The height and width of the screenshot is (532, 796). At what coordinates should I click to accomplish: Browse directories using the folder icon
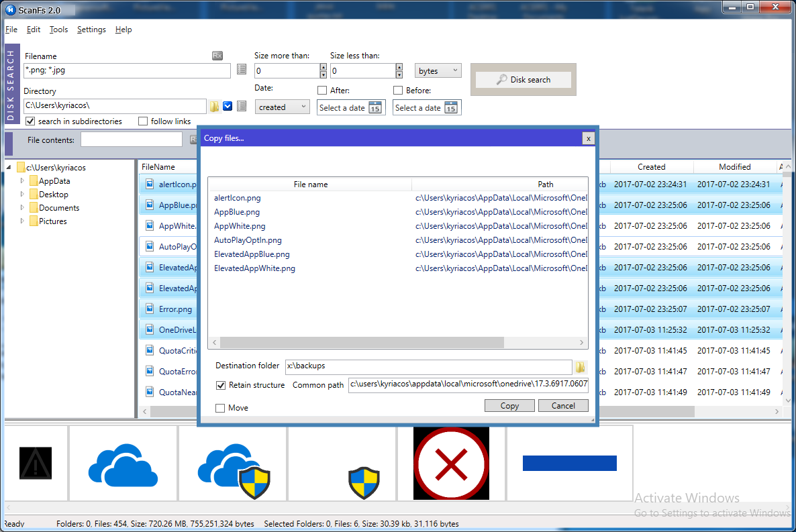tap(214, 105)
